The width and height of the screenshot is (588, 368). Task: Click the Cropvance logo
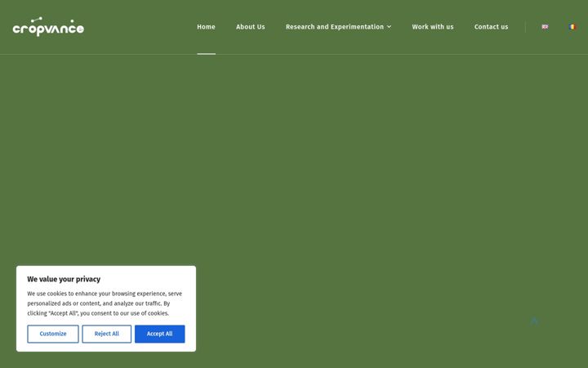[x=48, y=27]
